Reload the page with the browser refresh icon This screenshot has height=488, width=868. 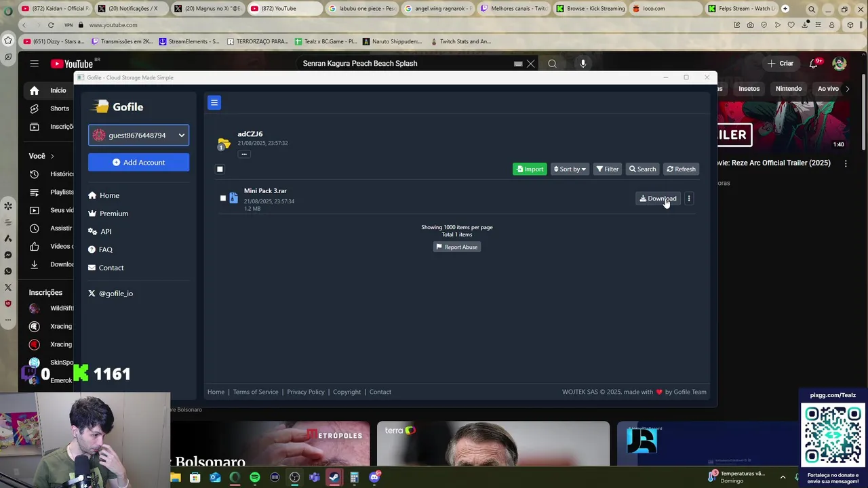(51, 25)
